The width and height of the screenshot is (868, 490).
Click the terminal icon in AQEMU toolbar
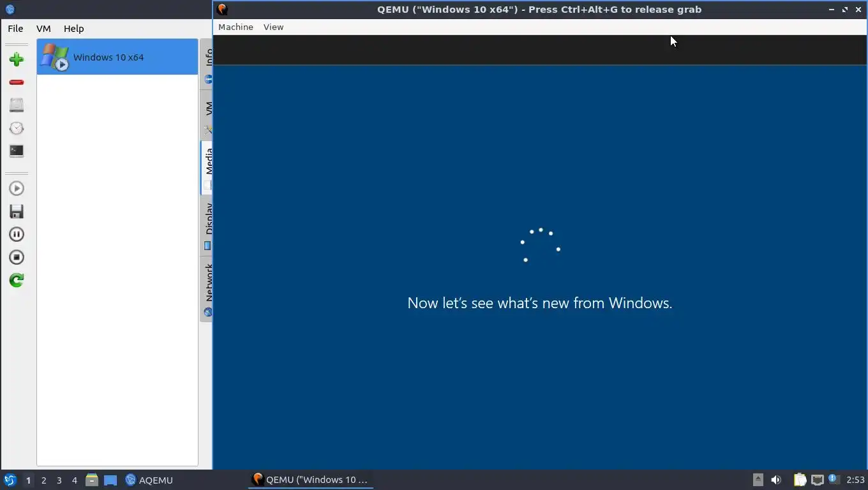[17, 151]
